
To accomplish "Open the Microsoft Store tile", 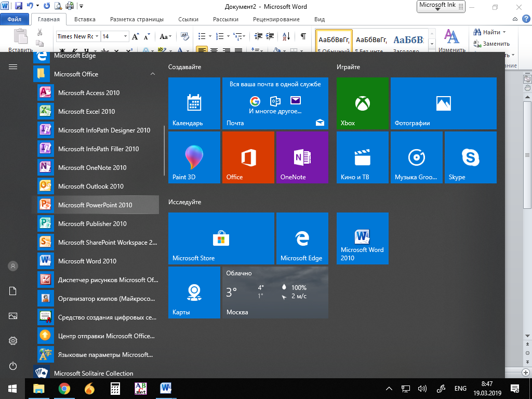I will click(221, 238).
